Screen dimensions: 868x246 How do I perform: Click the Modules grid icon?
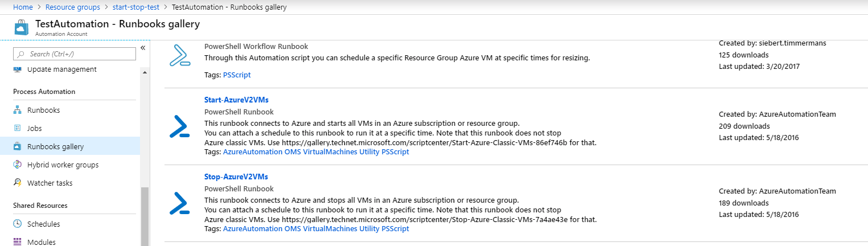(17, 242)
